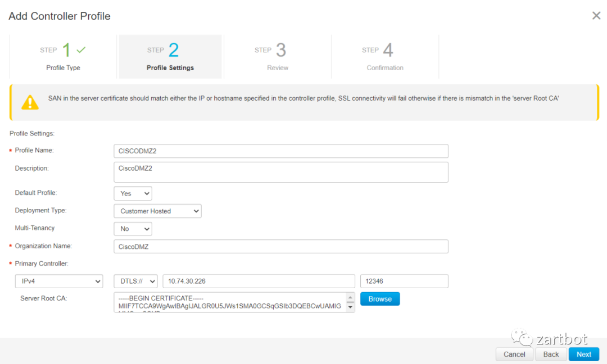Screen dimensions: 607x364
Task: Close the Add Controller Profile dialog
Action: point(596,16)
